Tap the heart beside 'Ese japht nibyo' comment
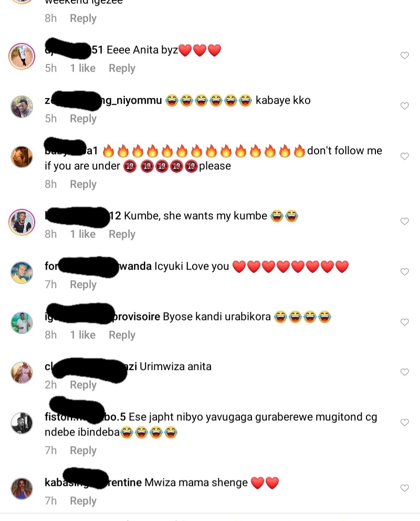This screenshot has width=420, height=521. tap(404, 423)
